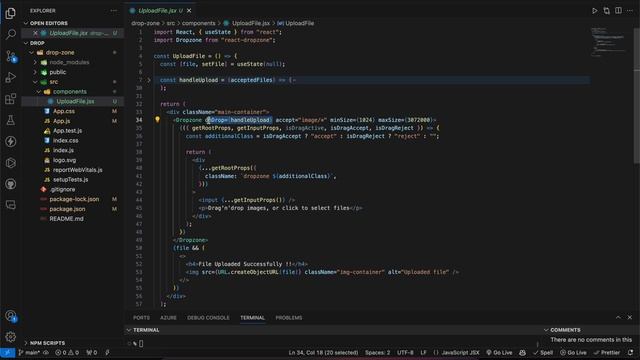Open package.json in the file tree
The width and height of the screenshot is (640, 360).
(67, 209)
